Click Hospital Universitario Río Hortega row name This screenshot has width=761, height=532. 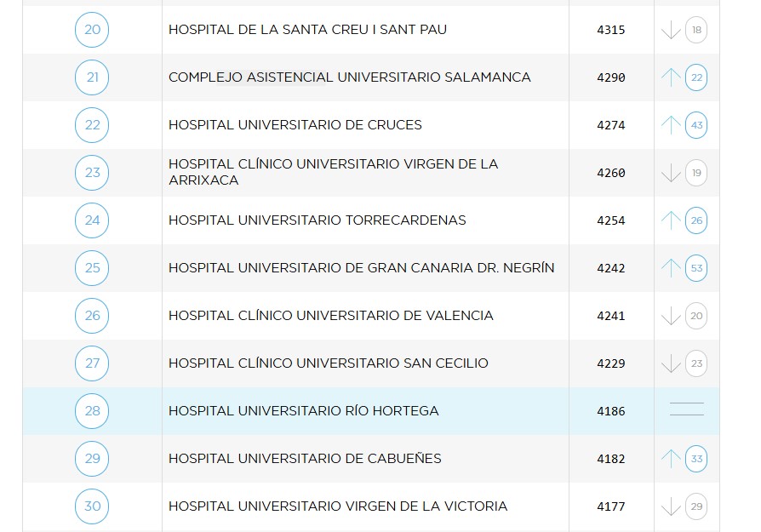pos(303,411)
